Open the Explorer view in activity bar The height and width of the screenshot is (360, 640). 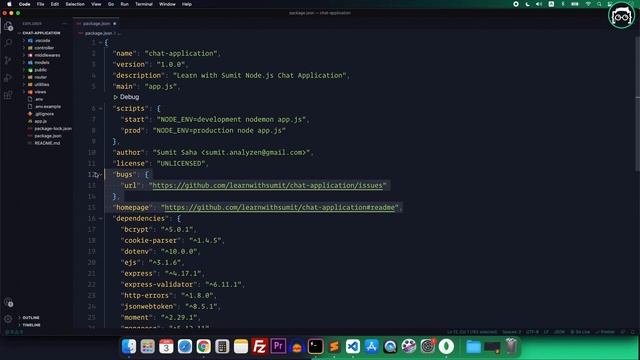pyautogui.click(x=8, y=26)
